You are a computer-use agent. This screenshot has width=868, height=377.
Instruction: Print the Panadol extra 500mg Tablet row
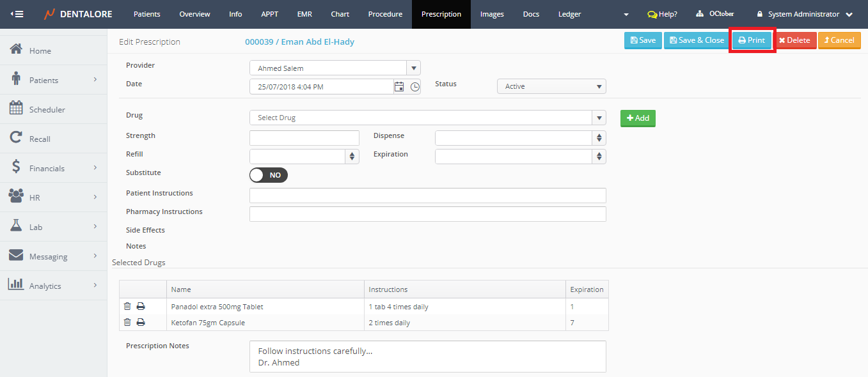[141, 307]
